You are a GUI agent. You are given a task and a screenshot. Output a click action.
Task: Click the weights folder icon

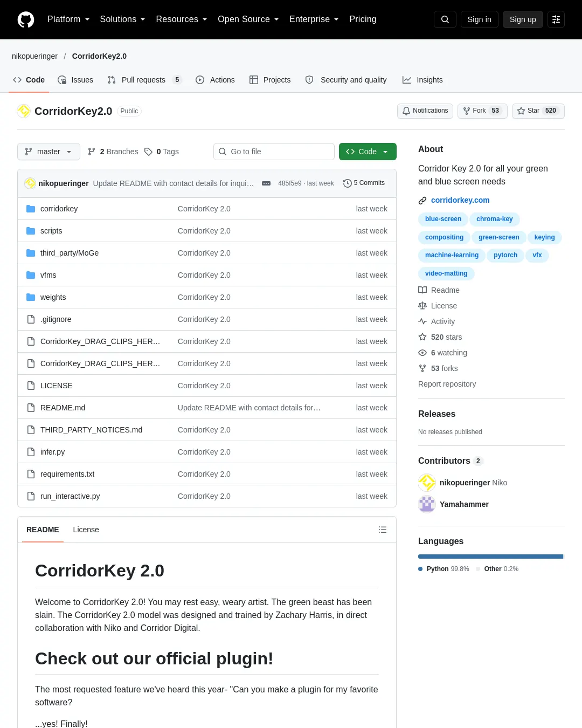tap(31, 297)
